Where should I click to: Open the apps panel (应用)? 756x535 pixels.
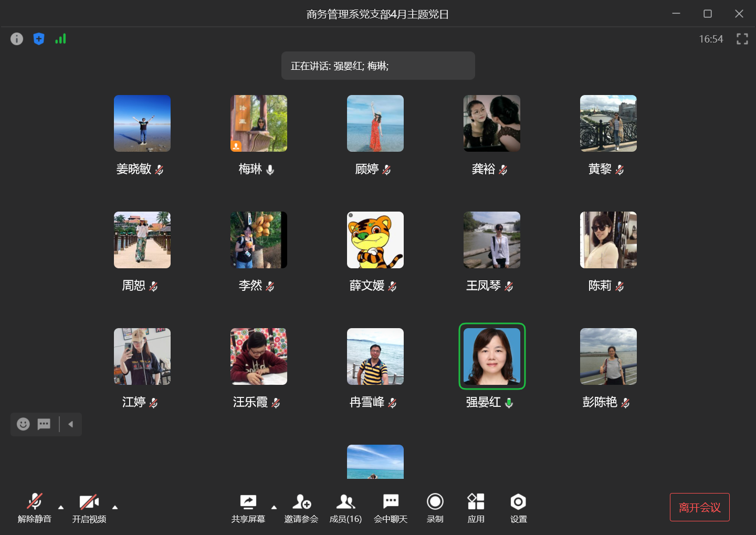[476, 508]
